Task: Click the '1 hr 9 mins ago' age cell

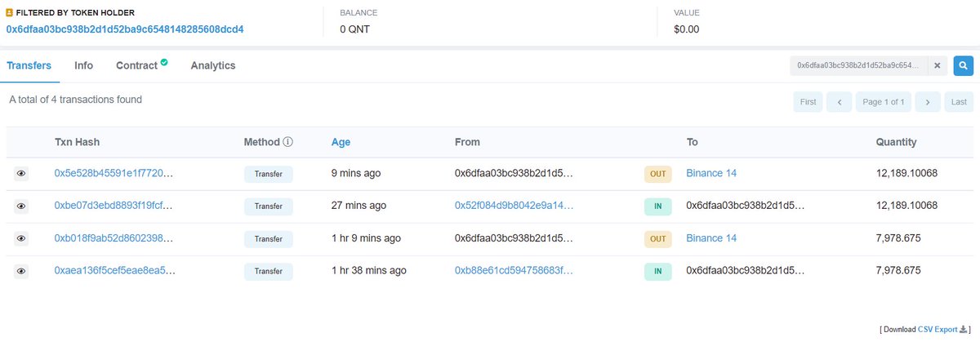Action: pyautogui.click(x=366, y=239)
